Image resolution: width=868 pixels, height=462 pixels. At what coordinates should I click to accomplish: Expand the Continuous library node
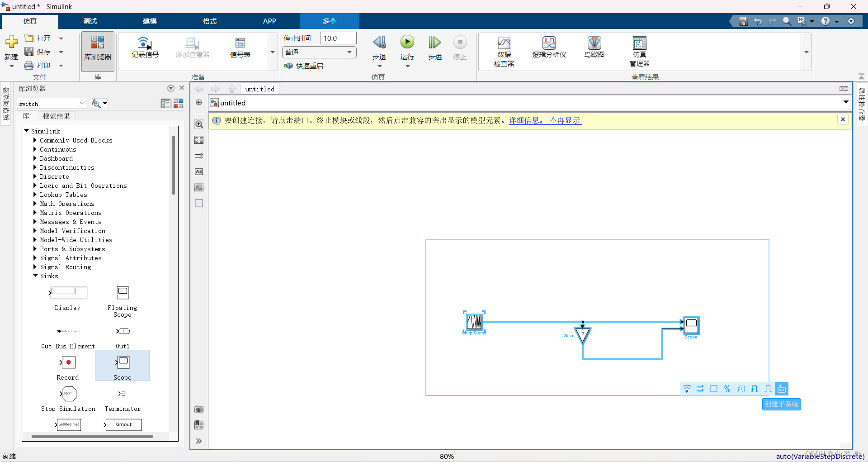tap(35, 149)
